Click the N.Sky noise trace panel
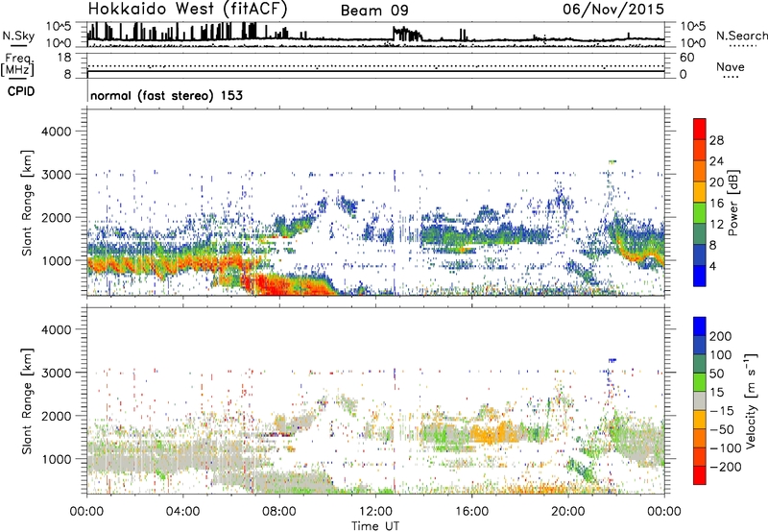The image size is (768, 532). coord(375,35)
